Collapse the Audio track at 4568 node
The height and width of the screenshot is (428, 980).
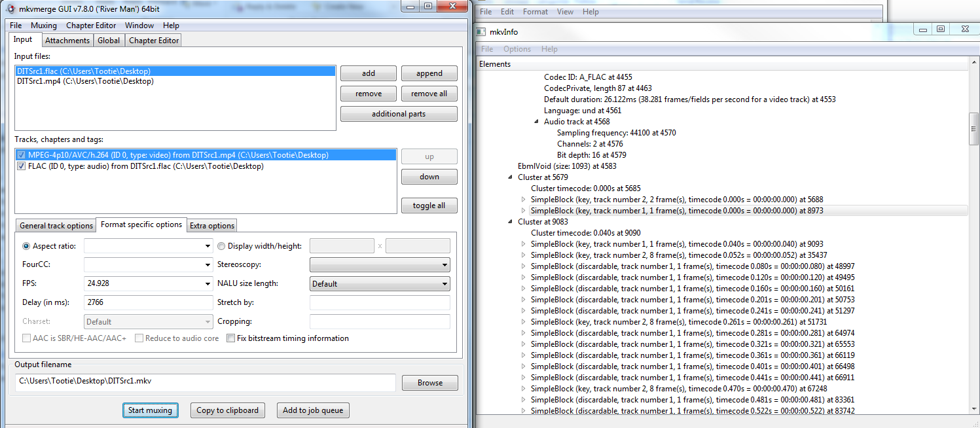[x=537, y=122]
